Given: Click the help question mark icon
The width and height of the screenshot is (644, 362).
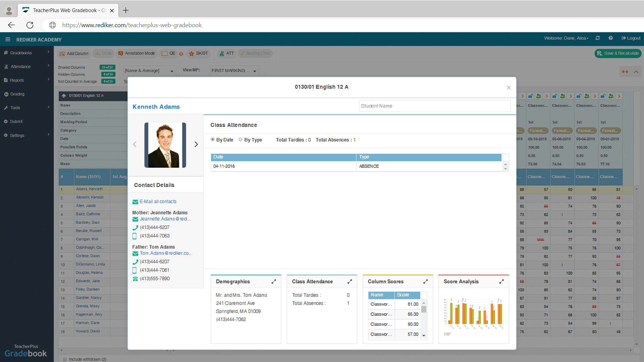Looking at the screenshot, I should pyautogui.click(x=610, y=38).
